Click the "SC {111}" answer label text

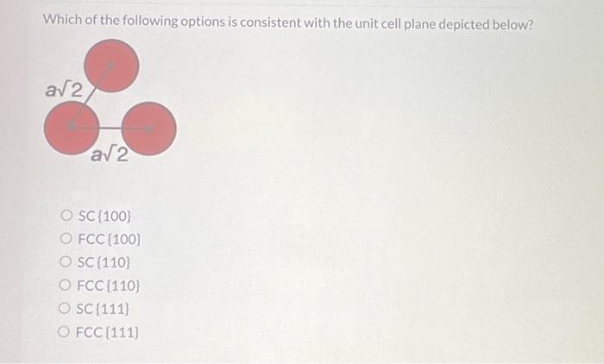pos(103,309)
